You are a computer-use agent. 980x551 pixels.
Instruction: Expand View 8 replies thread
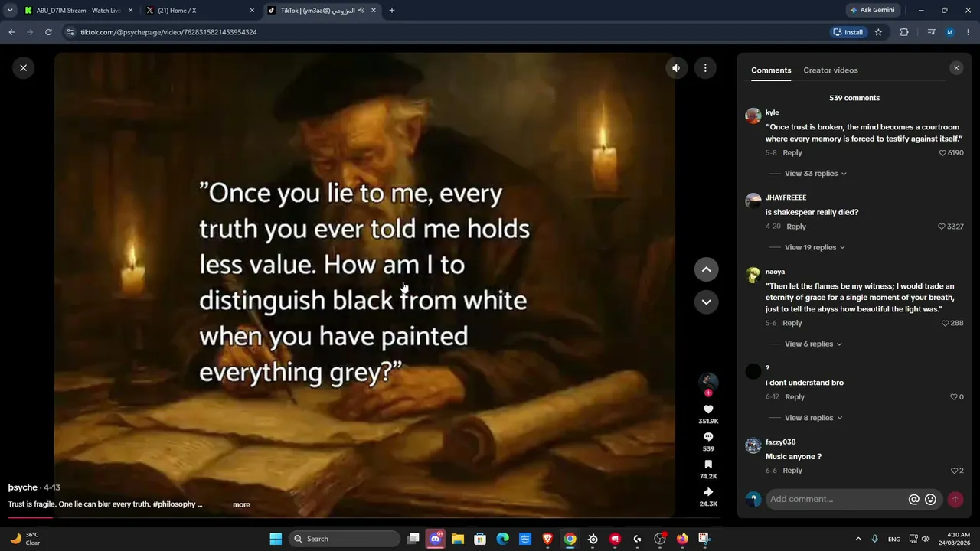pyautogui.click(x=813, y=418)
